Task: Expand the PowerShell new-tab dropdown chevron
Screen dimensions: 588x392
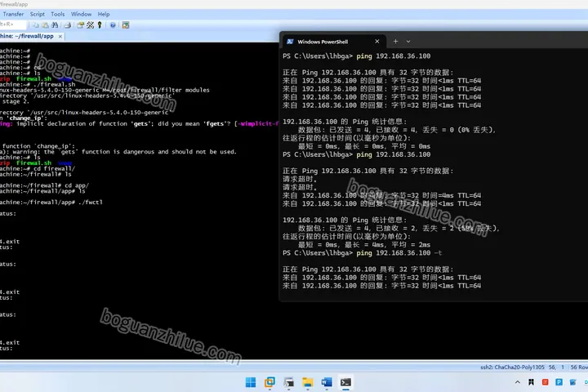Action: pos(408,42)
